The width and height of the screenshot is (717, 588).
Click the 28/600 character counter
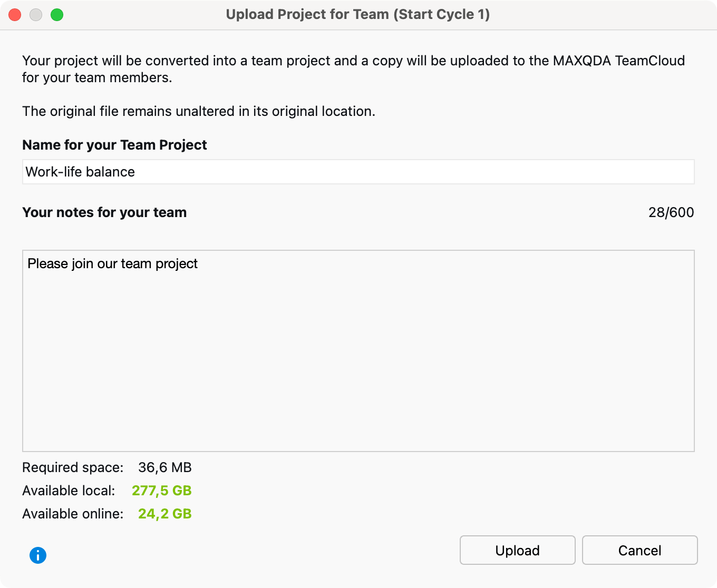(x=671, y=212)
